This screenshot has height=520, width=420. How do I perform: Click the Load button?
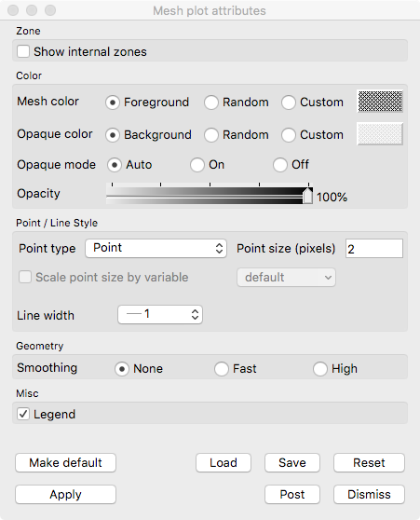tap(224, 462)
